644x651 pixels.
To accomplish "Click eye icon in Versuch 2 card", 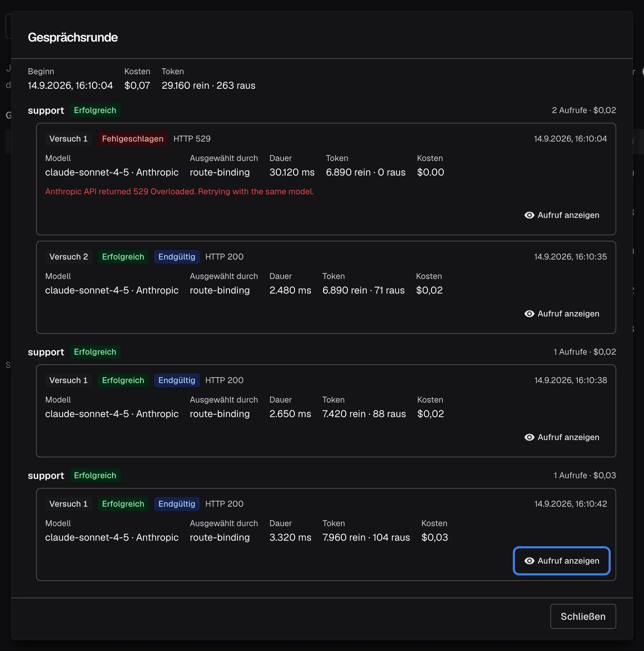I will pyautogui.click(x=529, y=314).
